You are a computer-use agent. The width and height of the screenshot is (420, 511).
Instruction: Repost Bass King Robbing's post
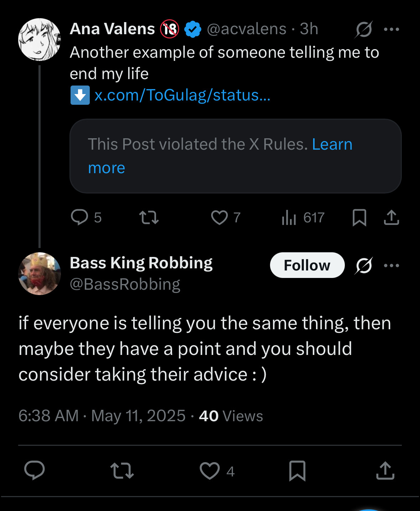(x=122, y=470)
